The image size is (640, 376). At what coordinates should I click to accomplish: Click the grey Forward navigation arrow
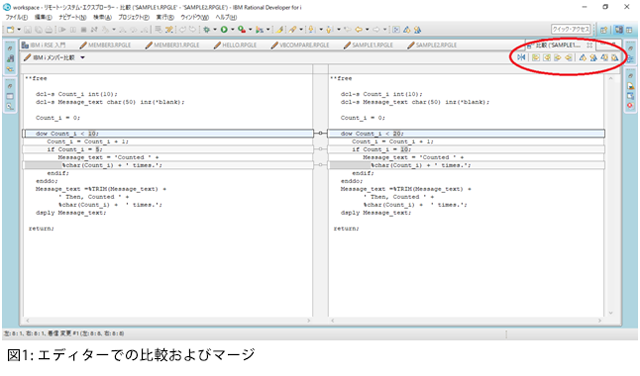point(376,29)
